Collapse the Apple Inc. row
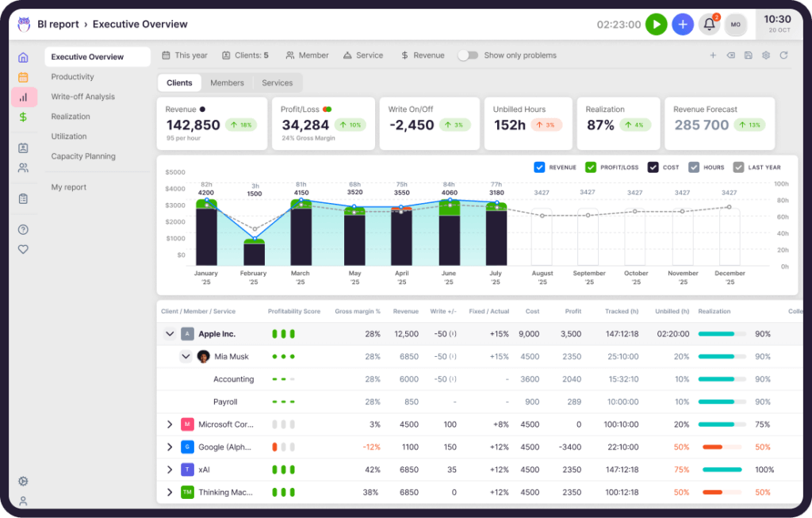Image resolution: width=812 pixels, height=518 pixels. pyautogui.click(x=170, y=334)
